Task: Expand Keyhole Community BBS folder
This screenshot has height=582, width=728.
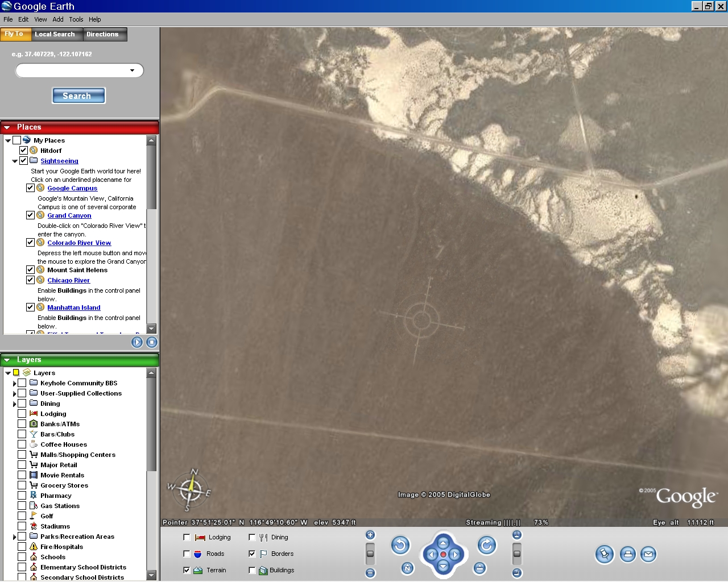Action: (15, 383)
